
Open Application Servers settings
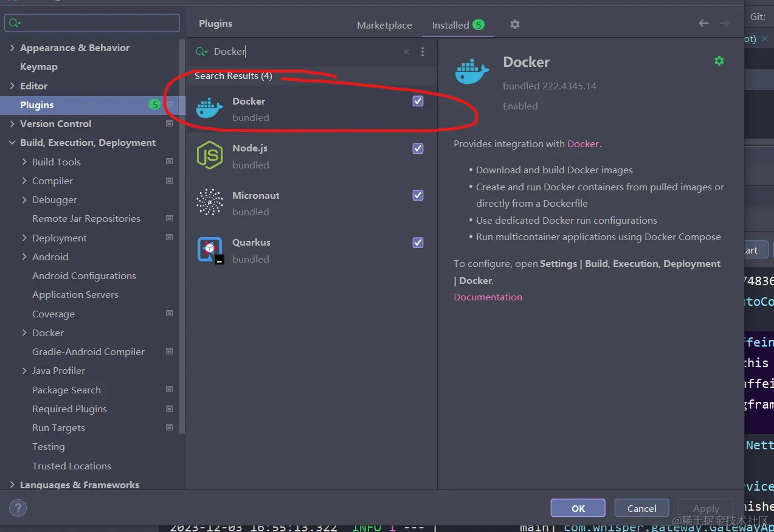(x=75, y=294)
